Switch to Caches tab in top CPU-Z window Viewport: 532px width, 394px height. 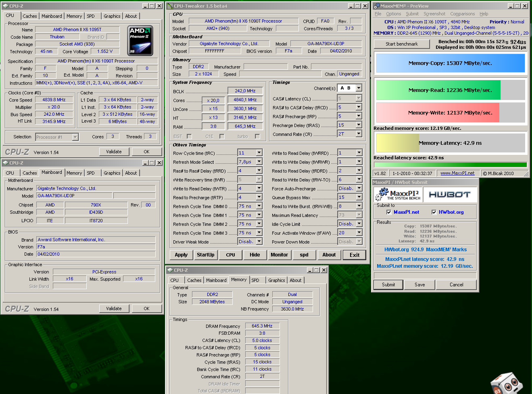[30, 16]
